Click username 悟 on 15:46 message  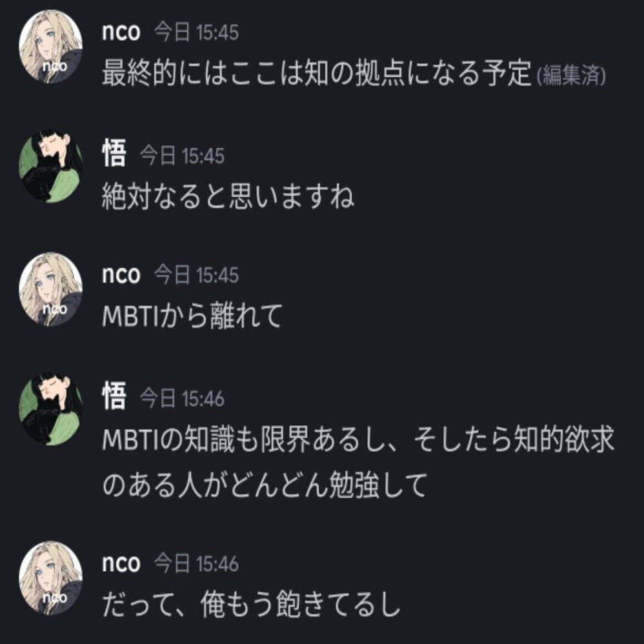point(114,396)
